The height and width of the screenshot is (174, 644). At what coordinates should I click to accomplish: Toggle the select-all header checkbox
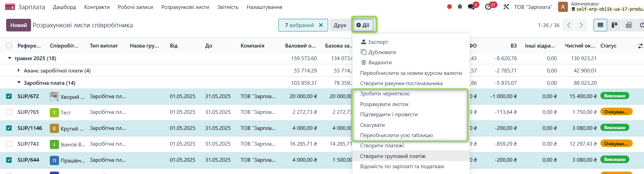point(9,45)
